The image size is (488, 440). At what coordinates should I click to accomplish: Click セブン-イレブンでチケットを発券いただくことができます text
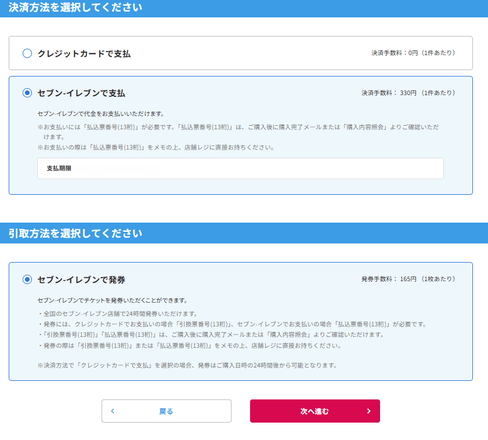112,300
